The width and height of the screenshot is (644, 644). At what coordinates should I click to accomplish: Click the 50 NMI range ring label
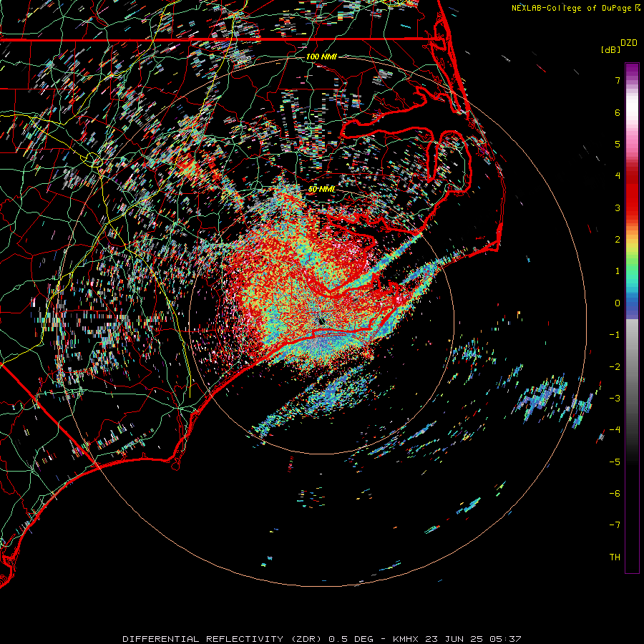pos(321,189)
